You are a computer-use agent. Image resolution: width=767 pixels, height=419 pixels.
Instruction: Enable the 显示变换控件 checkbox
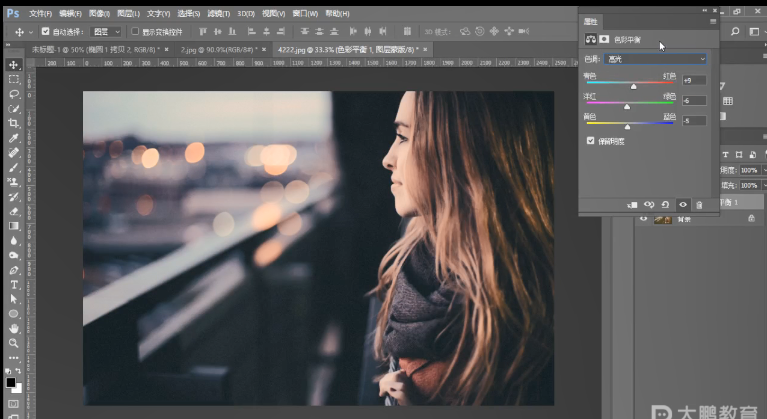tap(134, 32)
